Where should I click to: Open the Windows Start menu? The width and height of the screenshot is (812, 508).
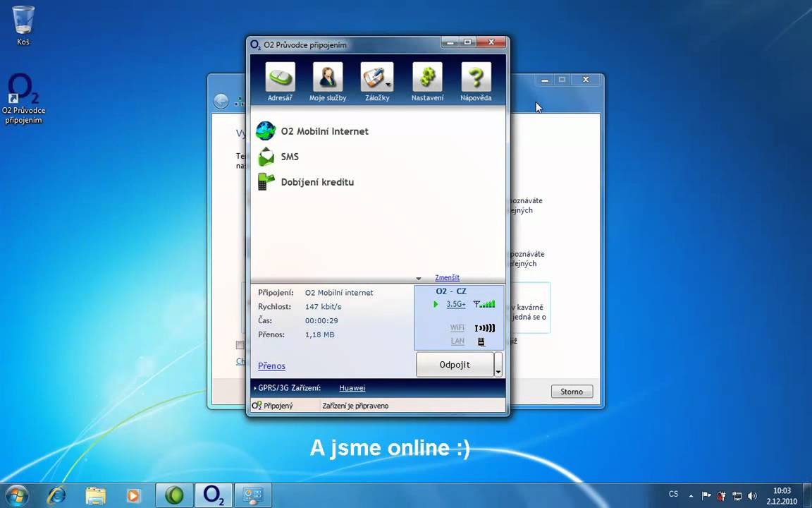click(17, 495)
